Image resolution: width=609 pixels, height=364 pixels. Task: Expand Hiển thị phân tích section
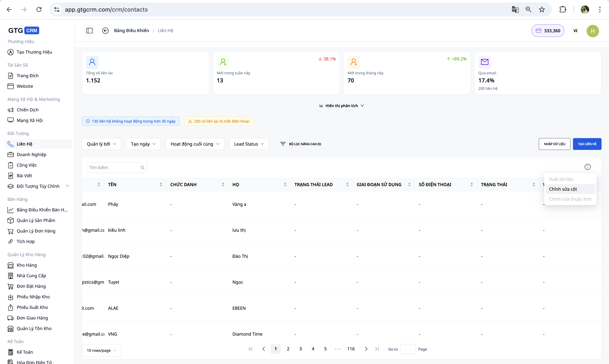[x=342, y=106]
